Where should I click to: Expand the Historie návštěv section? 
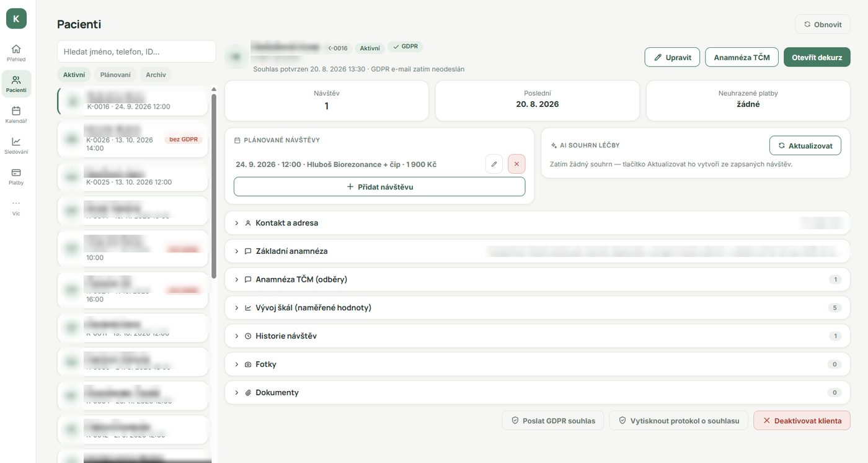[538, 336]
